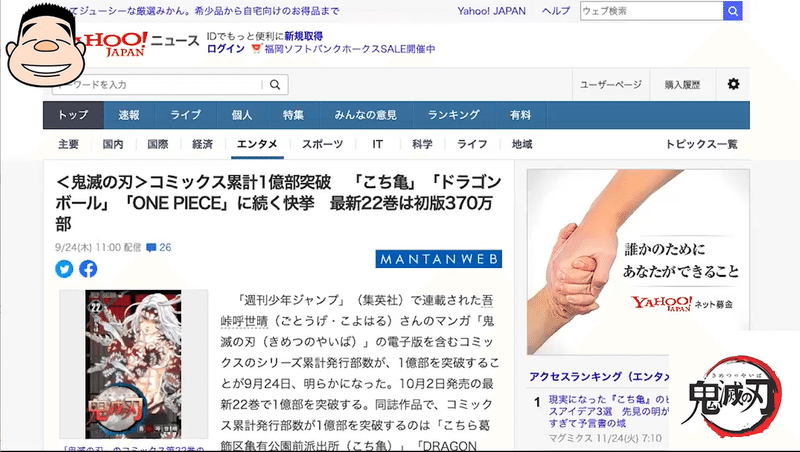The image size is (800, 452).
Task: Click the 9/24(木) 11:00 配信 timestamp
Action: (98, 247)
